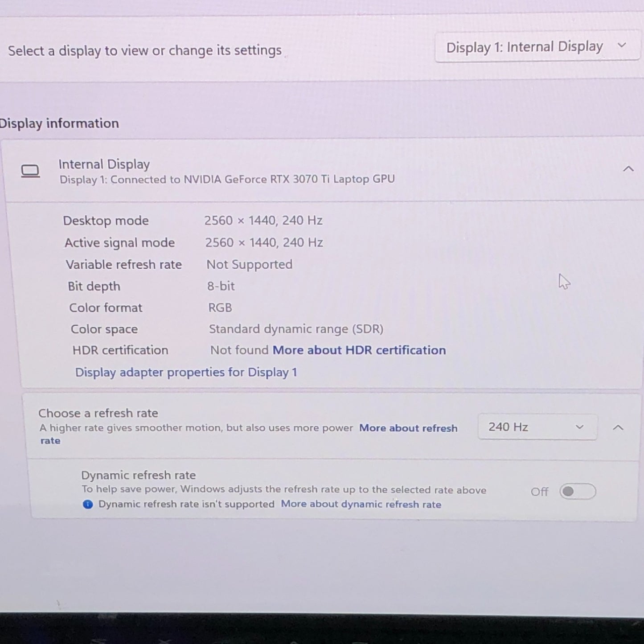Click the Display information heading

point(59,123)
